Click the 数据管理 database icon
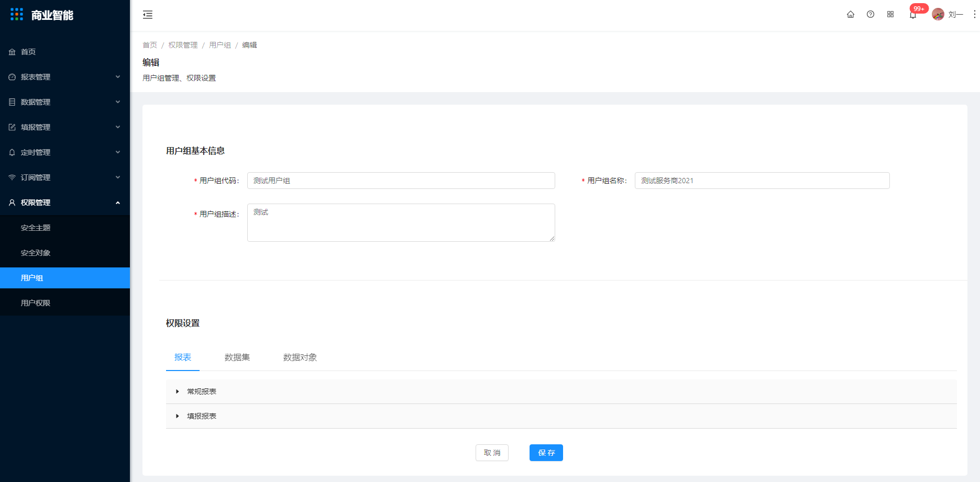 click(12, 102)
